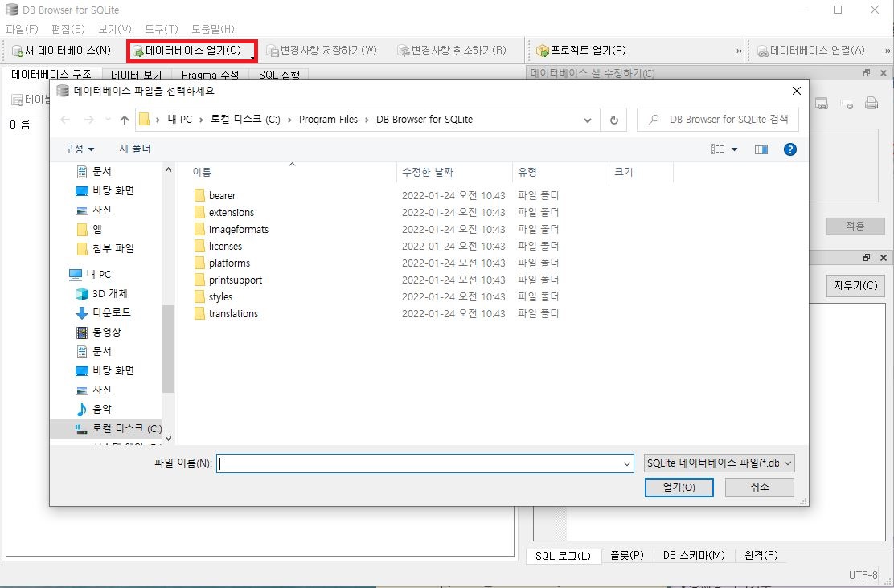The width and height of the screenshot is (894, 588).
Task: Switch to the SQL 로그(L) tab
Action: (563, 556)
